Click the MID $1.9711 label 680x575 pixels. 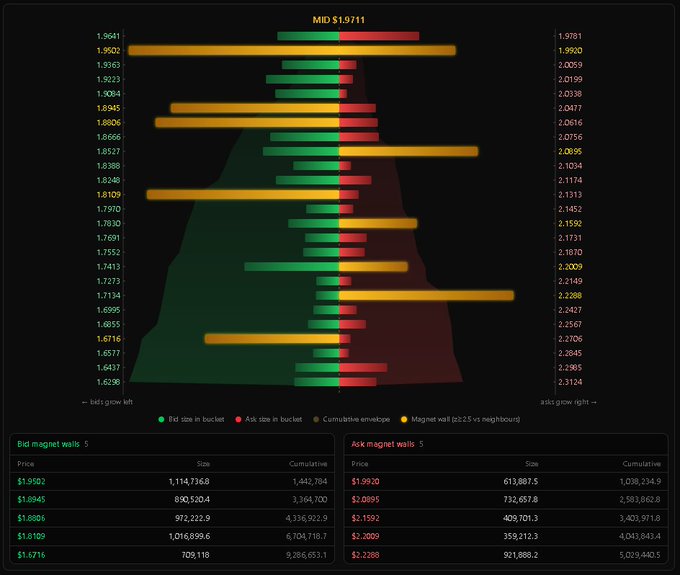click(339, 20)
